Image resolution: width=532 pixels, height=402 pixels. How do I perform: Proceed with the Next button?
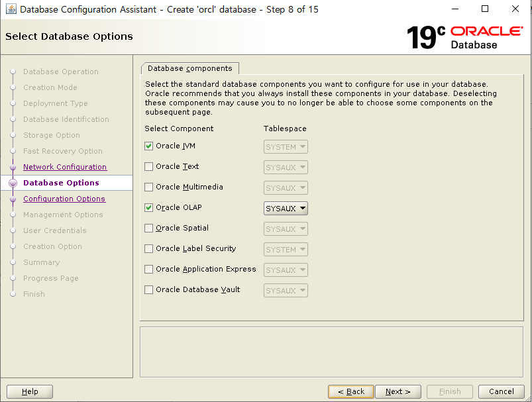click(398, 391)
